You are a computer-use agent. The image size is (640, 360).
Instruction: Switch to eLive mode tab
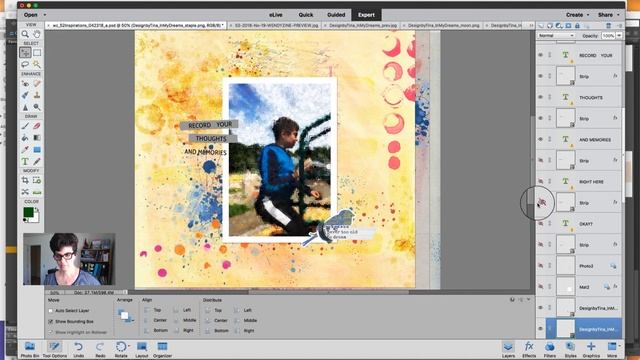276,15
